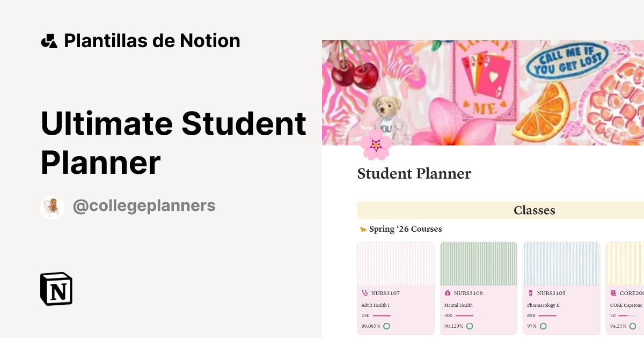Toggle the green circle on the Mental Health card

coord(470,326)
